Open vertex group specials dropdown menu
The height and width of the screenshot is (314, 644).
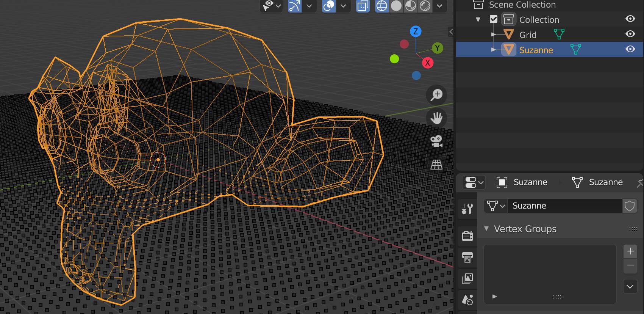pos(630,286)
